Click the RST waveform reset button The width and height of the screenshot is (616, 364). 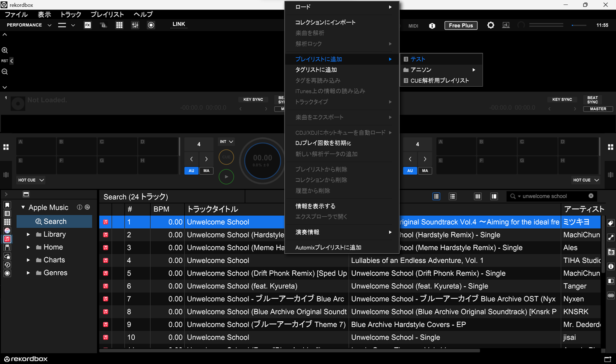click(5, 61)
